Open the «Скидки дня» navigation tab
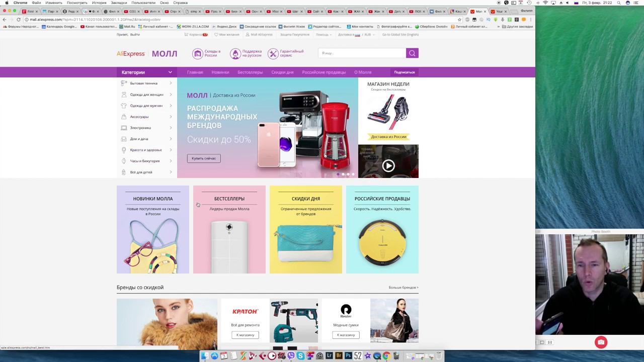This screenshot has height=362, width=644. coord(282,72)
